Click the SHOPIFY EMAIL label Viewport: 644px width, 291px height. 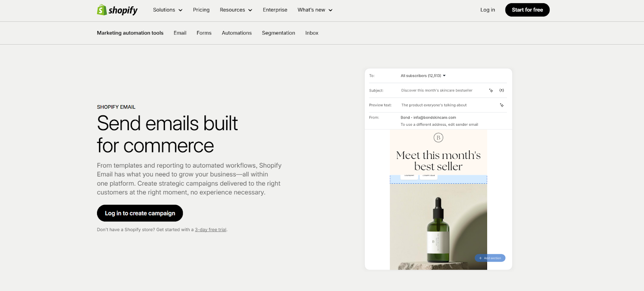(x=116, y=107)
